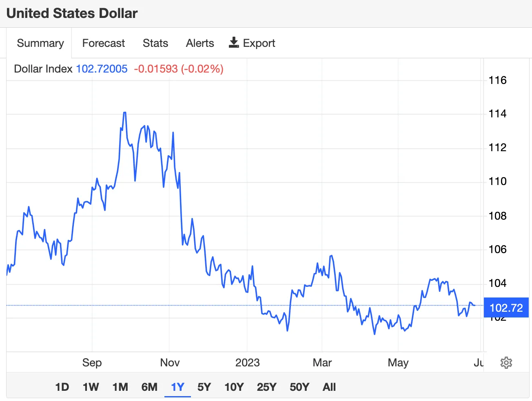Switch to the Summary tab
Screen dimensions: 532x401
[40, 43]
